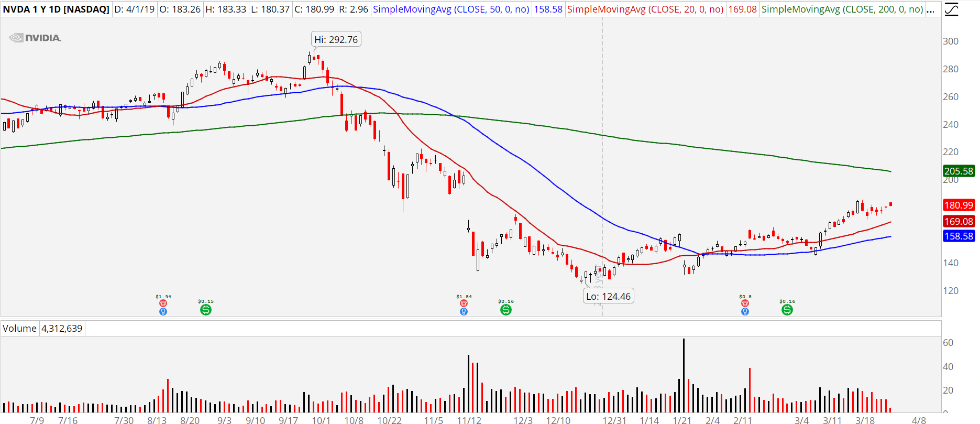Viewport: 980px width, 424px height.
Task: Click the red 180.99 last-price axis tag
Action: click(x=959, y=205)
